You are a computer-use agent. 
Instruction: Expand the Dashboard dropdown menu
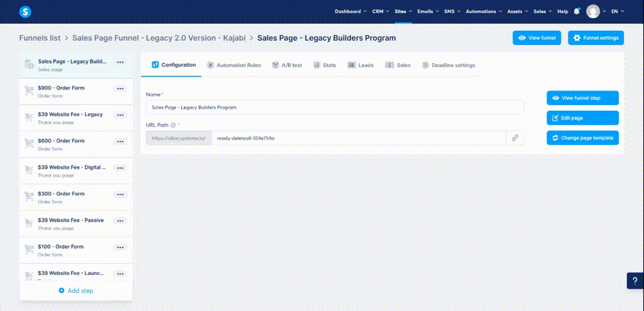(x=351, y=11)
